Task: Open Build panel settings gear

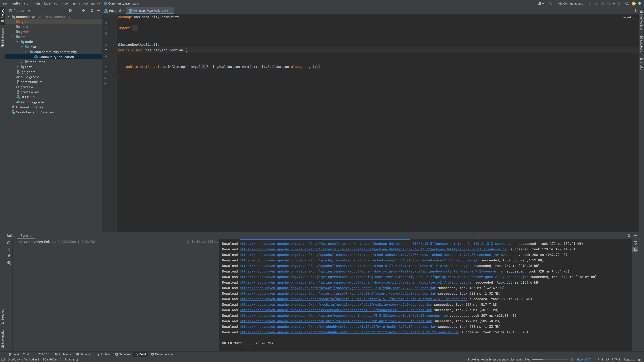Action: [629, 236]
